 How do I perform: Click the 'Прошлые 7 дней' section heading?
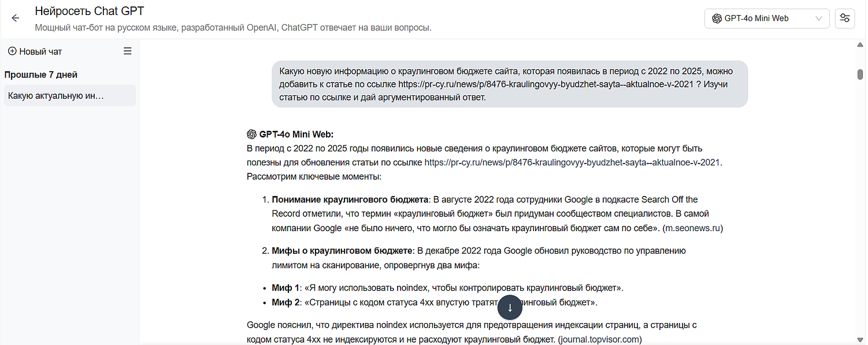pyautogui.click(x=41, y=75)
